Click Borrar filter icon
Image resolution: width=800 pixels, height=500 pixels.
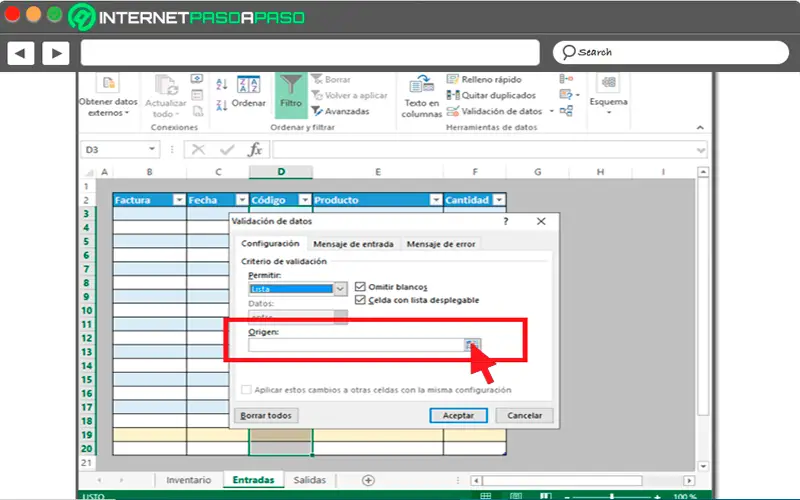pos(331,80)
